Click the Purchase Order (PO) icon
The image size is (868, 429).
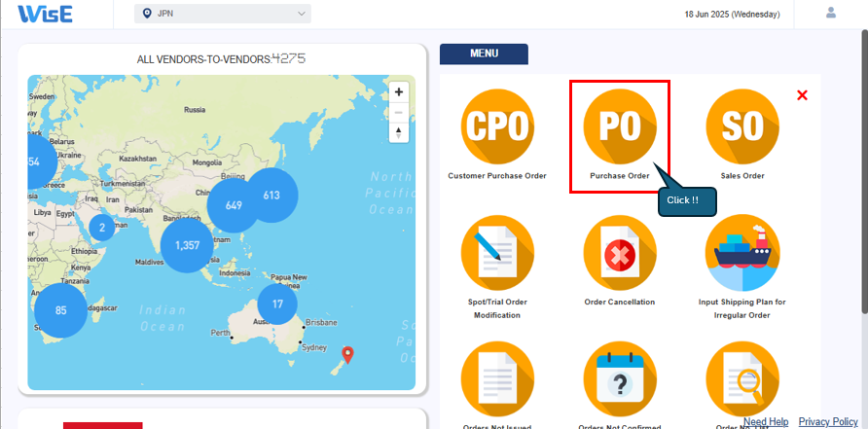point(620,126)
